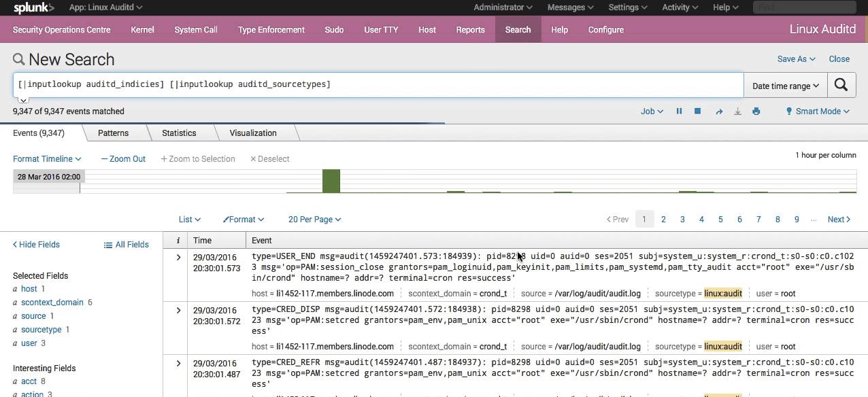Expand the search bar with down chevron
The height and width of the screenshot is (397, 868).
point(22,100)
